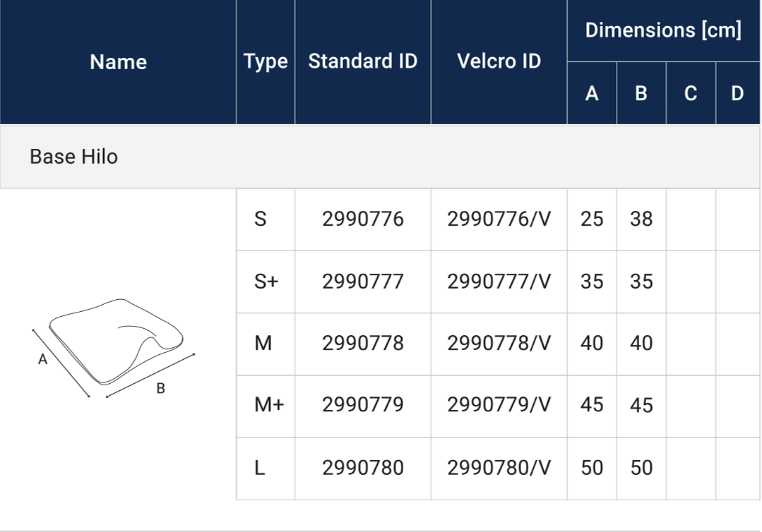762x532 pixels.
Task: Click Standard ID 2990776
Action: [x=362, y=219]
